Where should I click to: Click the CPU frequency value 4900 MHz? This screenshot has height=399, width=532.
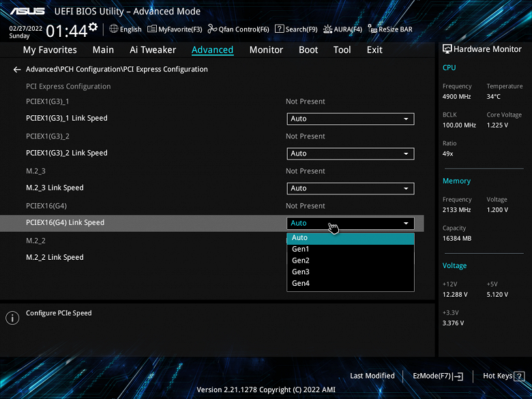pos(457,97)
